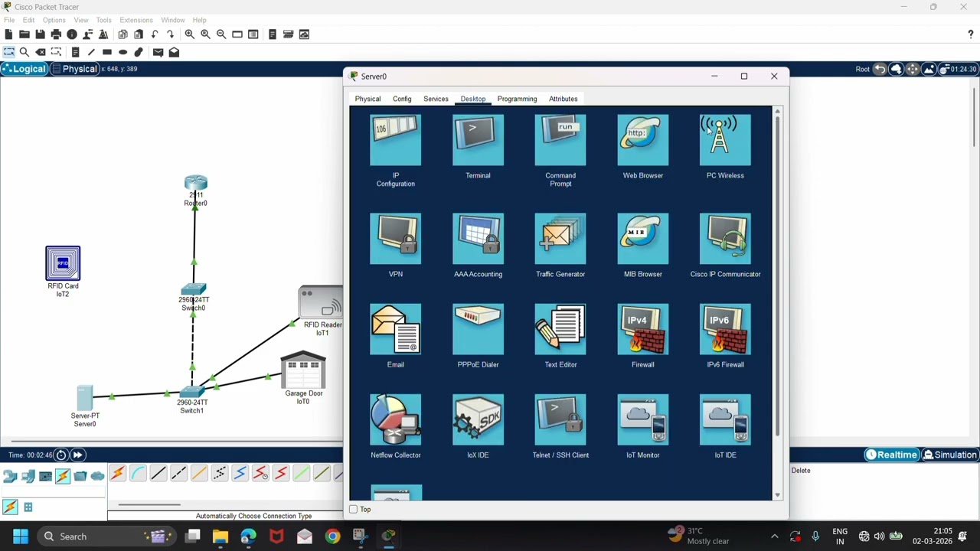This screenshot has height=551, width=980.
Task: Open the Cisco IP Communicator app
Action: tap(725, 239)
